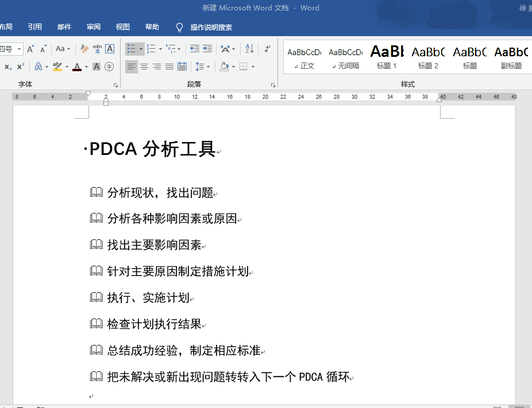Screen dimensions: 532x408
Task: Open the 邮件 tab
Action: point(64,27)
